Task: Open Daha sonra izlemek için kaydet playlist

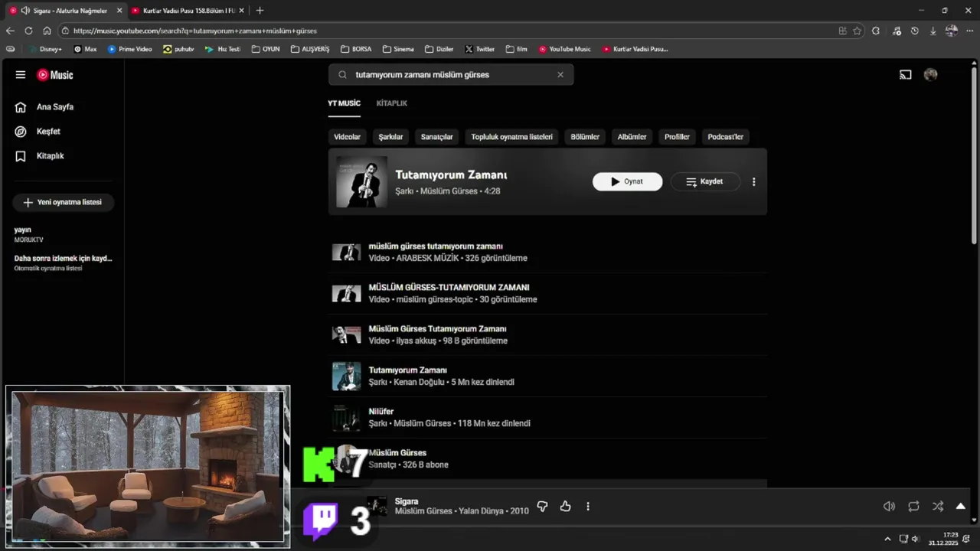Action: 63,262
